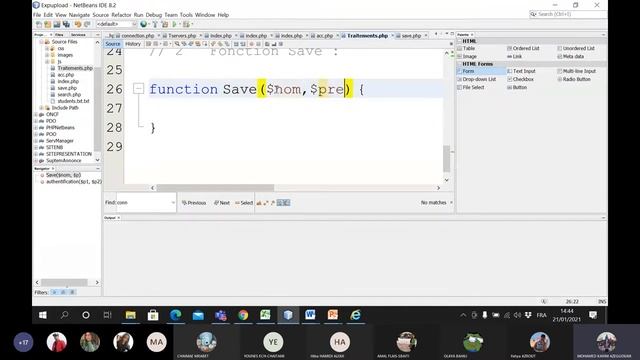Open the notification center icon
The width and height of the screenshot is (640, 360).
tap(593, 315)
